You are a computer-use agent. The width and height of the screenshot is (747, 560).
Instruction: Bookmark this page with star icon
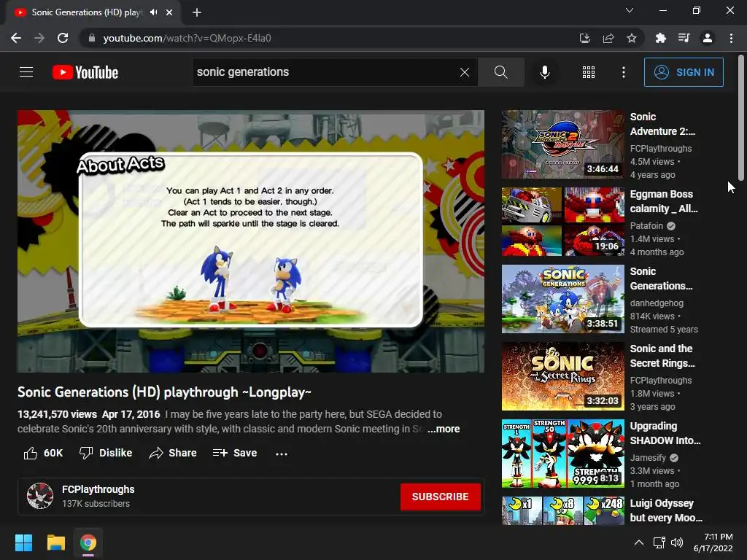click(632, 38)
